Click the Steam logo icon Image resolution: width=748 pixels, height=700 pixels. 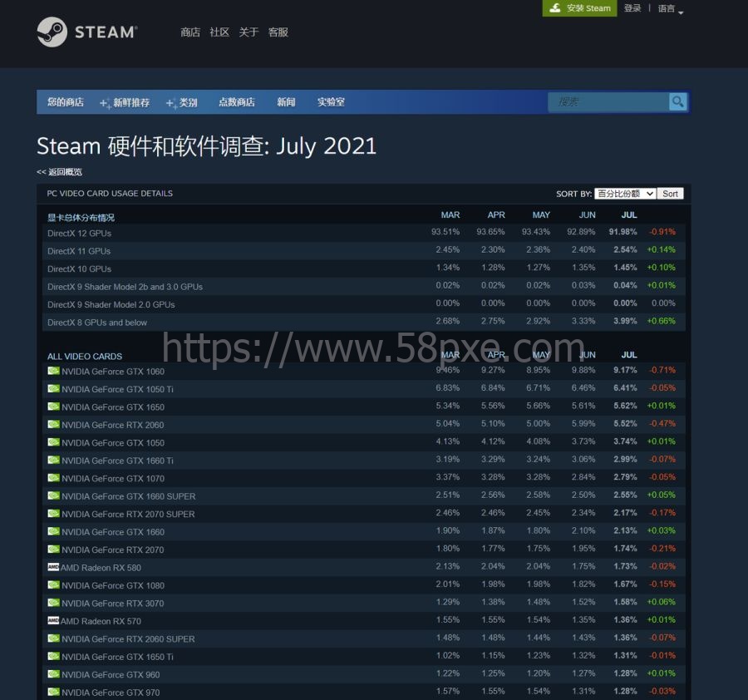point(52,32)
